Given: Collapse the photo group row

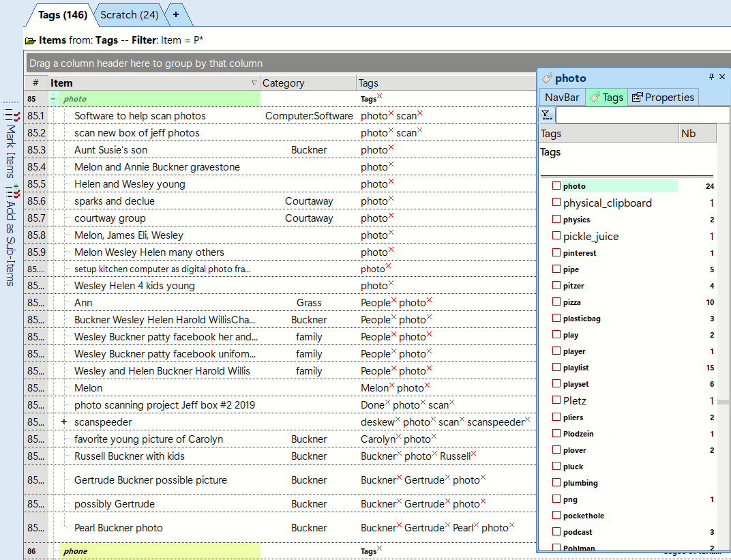Looking at the screenshot, I should (x=54, y=99).
